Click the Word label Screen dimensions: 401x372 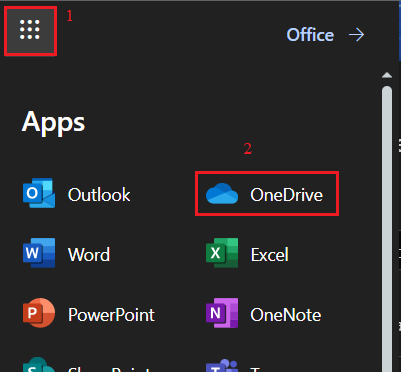point(89,255)
